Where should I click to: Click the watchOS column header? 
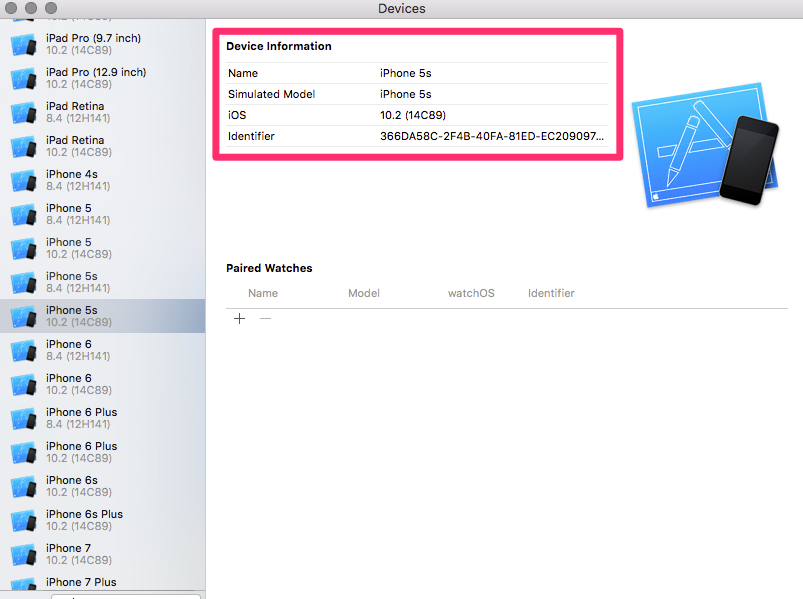coord(471,293)
